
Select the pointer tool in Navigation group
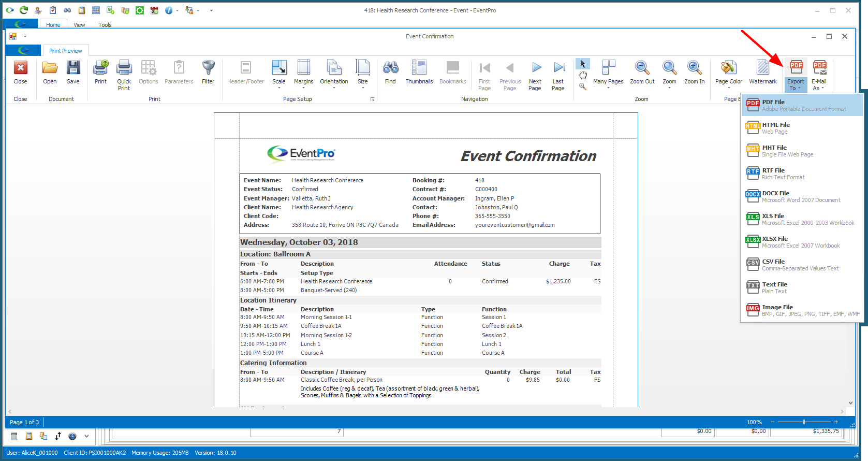coord(583,64)
